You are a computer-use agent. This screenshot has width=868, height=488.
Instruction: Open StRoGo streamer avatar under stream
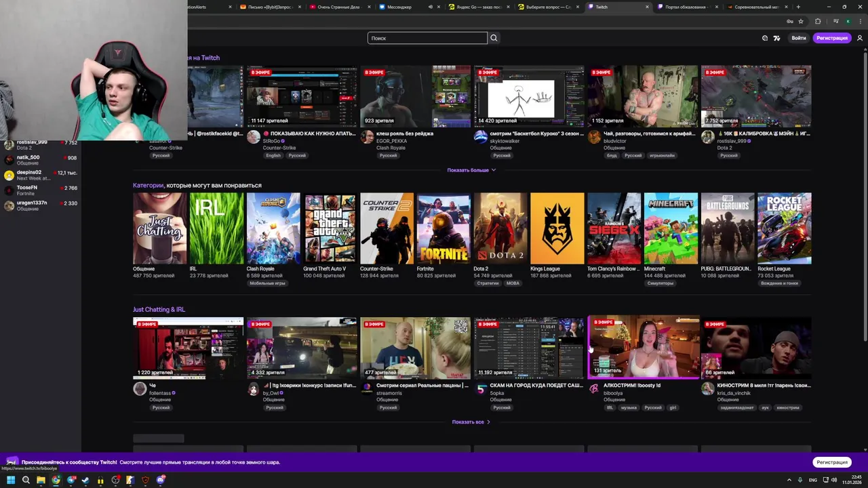coord(254,137)
